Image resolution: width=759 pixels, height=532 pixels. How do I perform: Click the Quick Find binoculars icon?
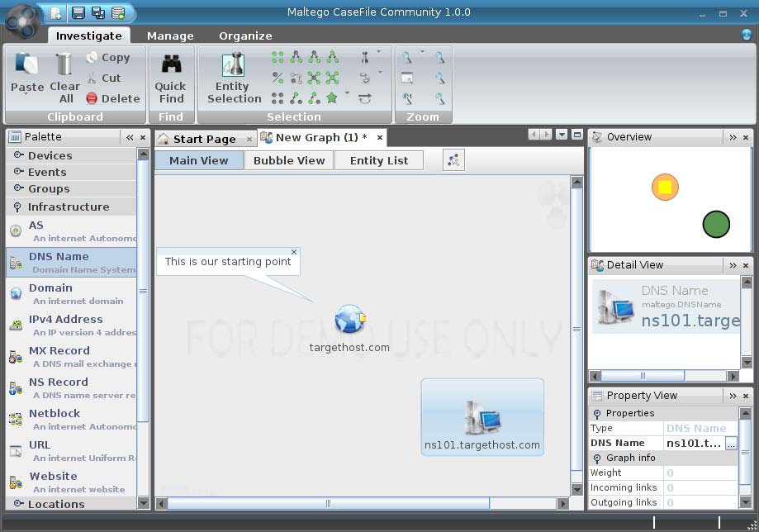point(171,64)
